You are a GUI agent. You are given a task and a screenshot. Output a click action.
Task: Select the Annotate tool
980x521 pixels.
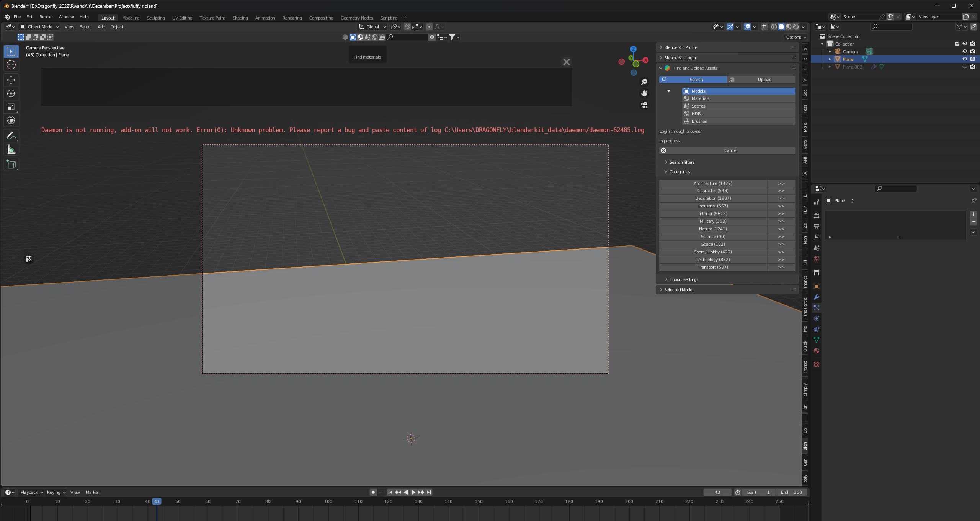(11, 136)
